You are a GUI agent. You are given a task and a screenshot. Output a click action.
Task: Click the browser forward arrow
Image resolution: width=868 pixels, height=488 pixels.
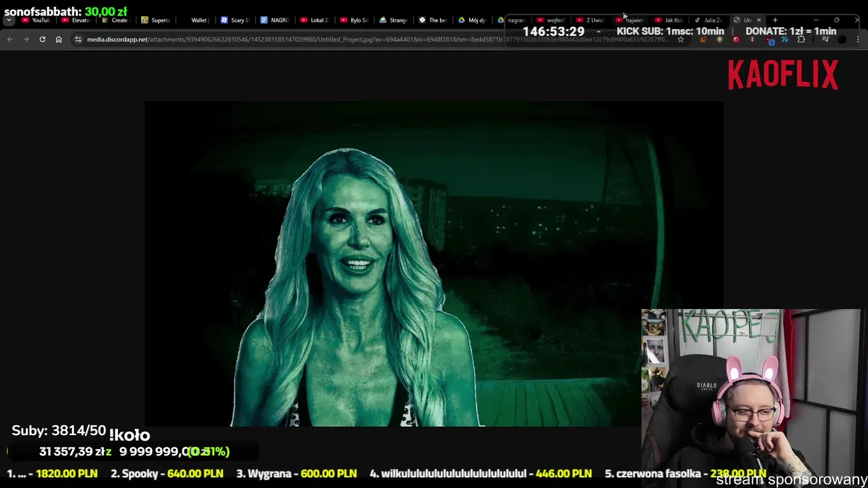[26, 39]
